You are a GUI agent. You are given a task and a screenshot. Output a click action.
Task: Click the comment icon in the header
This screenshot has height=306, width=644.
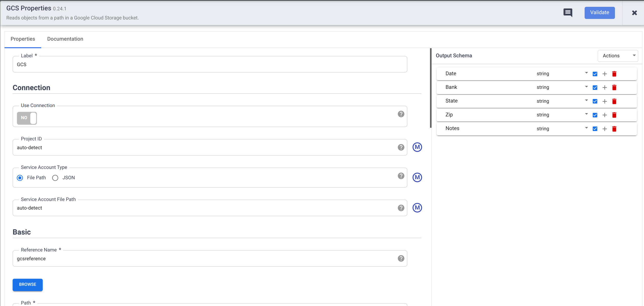[x=568, y=13]
